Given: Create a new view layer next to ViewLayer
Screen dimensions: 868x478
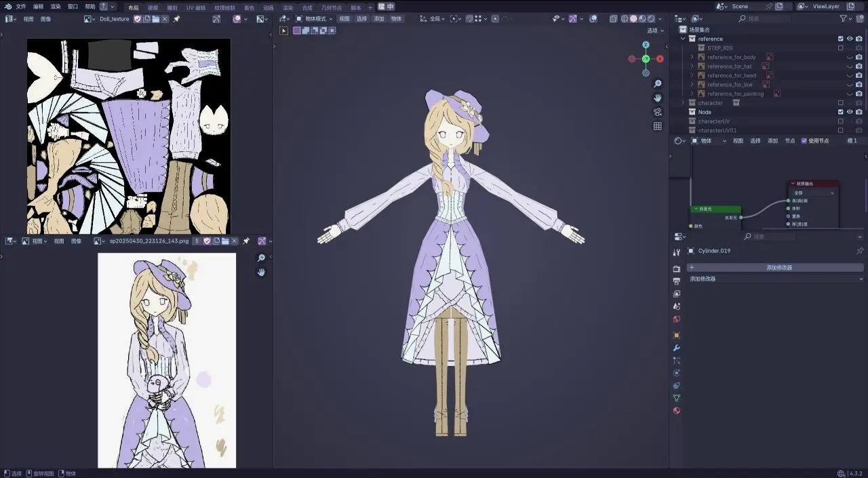Looking at the screenshot, I should pyautogui.click(x=851, y=6).
